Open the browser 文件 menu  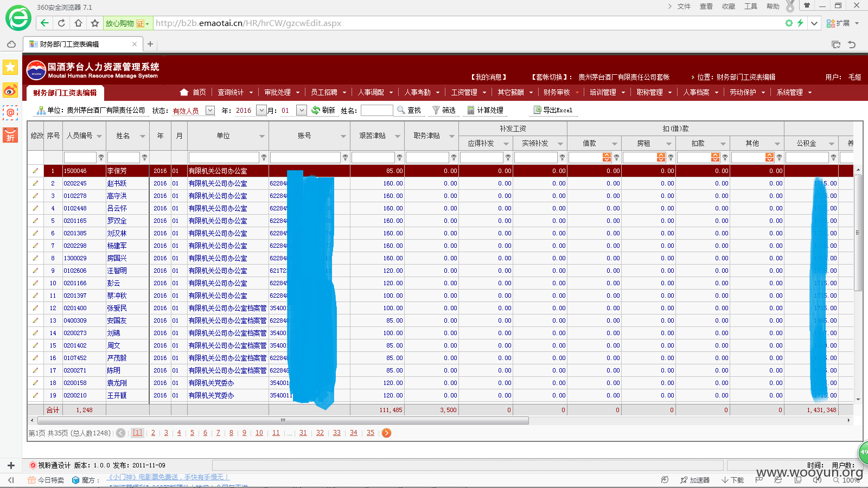(x=684, y=7)
